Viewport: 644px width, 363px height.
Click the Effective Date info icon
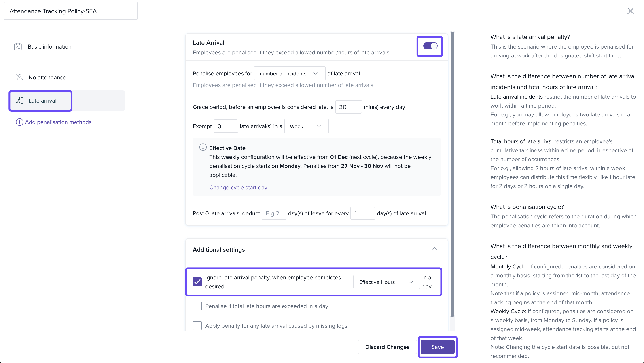point(203,147)
